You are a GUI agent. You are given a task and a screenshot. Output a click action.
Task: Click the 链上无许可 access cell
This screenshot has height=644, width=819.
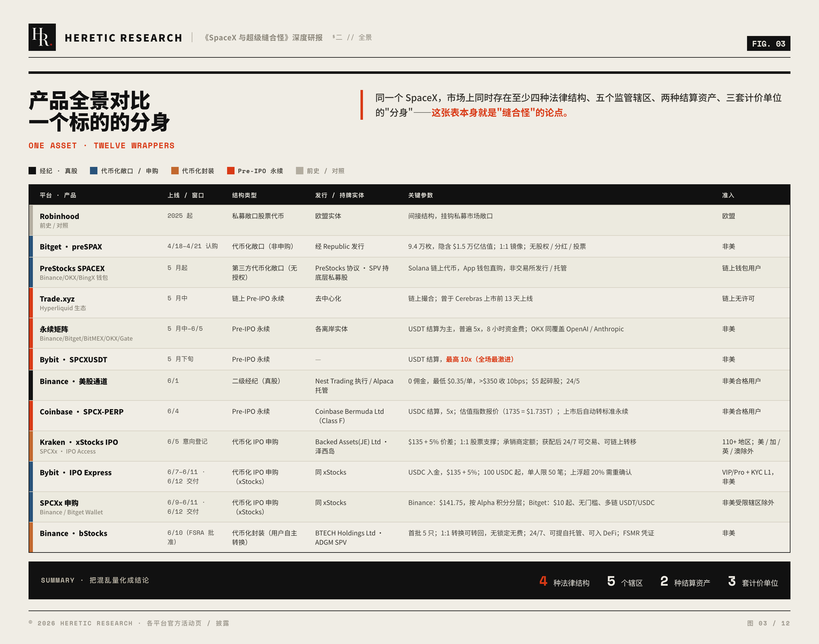tap(738, 299)
